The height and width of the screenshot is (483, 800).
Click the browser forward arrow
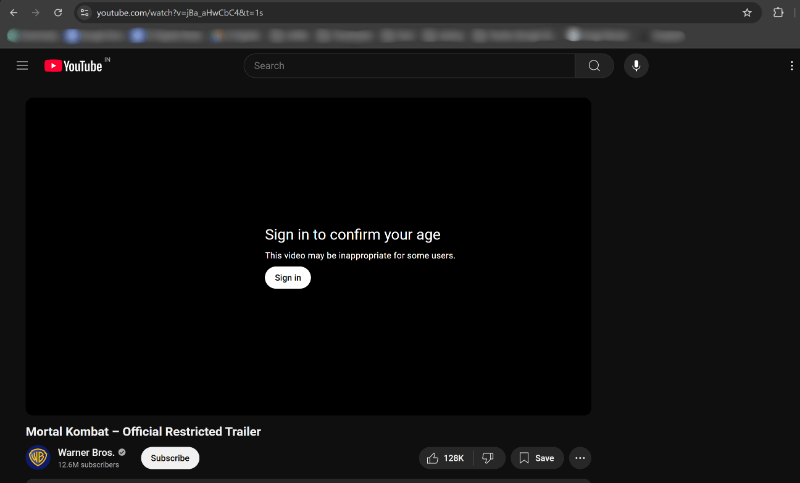pyautogui.click(x=36, y=13)
